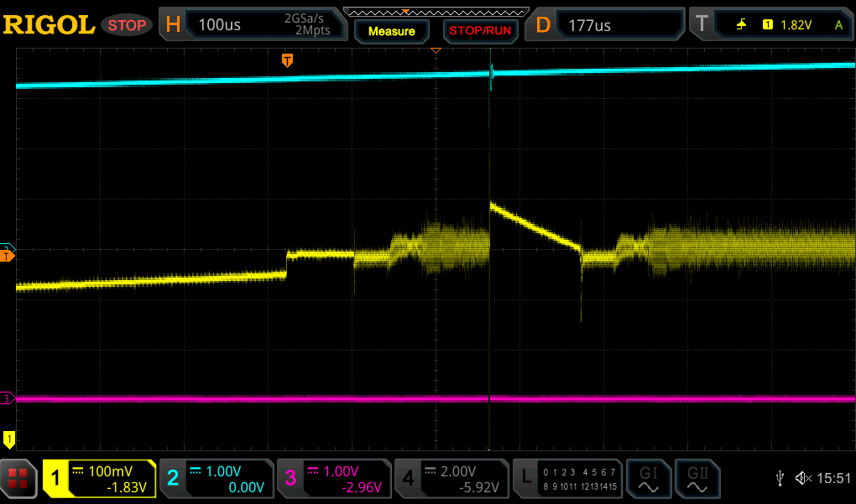Toggle channel 1 yellow 100mV label
The image size is (856, 504).
[100, 479]
